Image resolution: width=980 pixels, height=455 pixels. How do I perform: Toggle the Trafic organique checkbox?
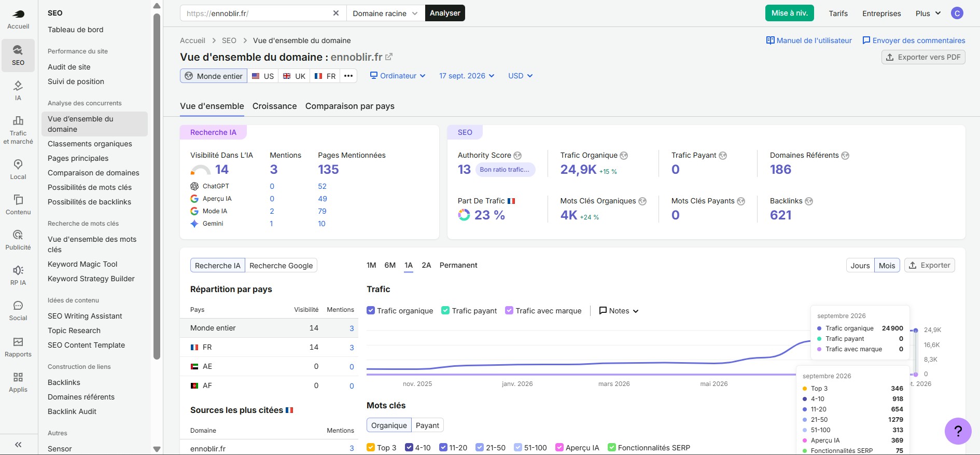(371, 310)
